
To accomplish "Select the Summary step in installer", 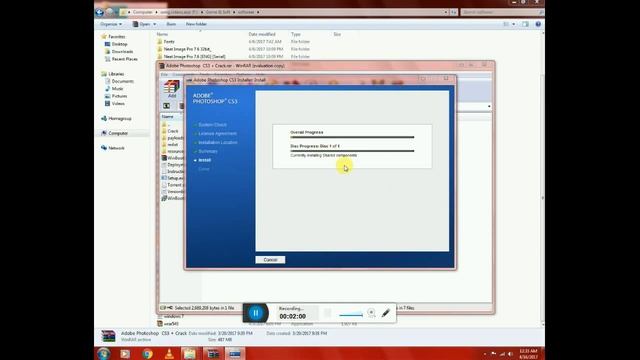I will (x=208, y=151).
